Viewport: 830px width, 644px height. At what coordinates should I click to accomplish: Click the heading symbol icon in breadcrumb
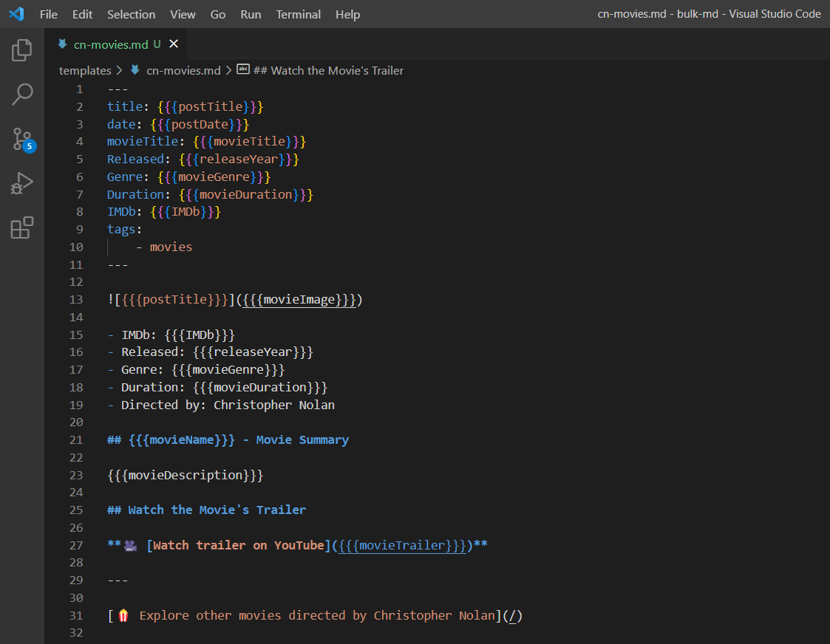243,69
